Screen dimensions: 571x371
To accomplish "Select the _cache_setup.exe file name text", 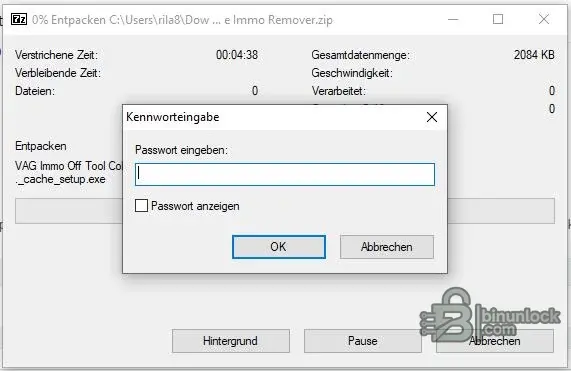I will (60, 179).
